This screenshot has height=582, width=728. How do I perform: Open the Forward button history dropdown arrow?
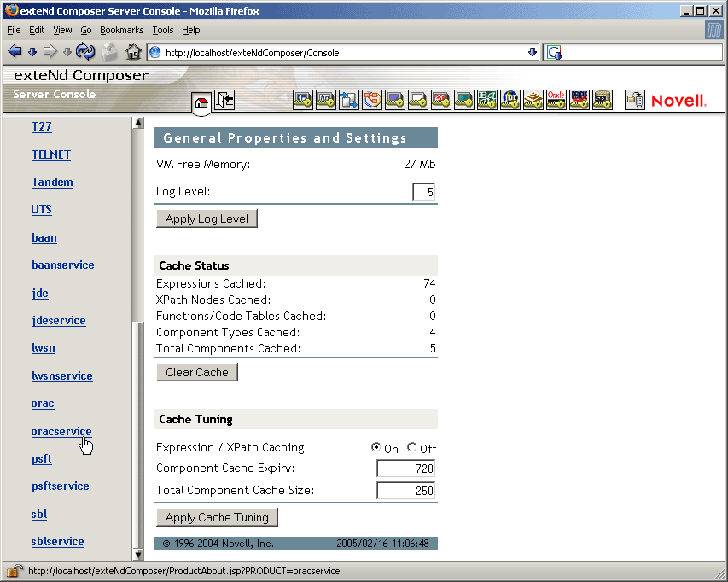[x=67, y=52]
